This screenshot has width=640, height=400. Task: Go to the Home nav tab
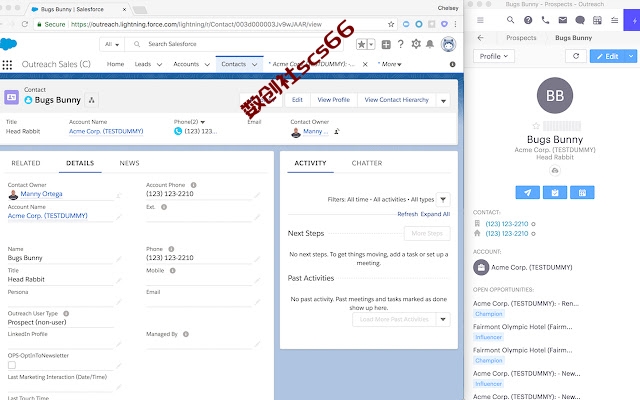[115, 64]
